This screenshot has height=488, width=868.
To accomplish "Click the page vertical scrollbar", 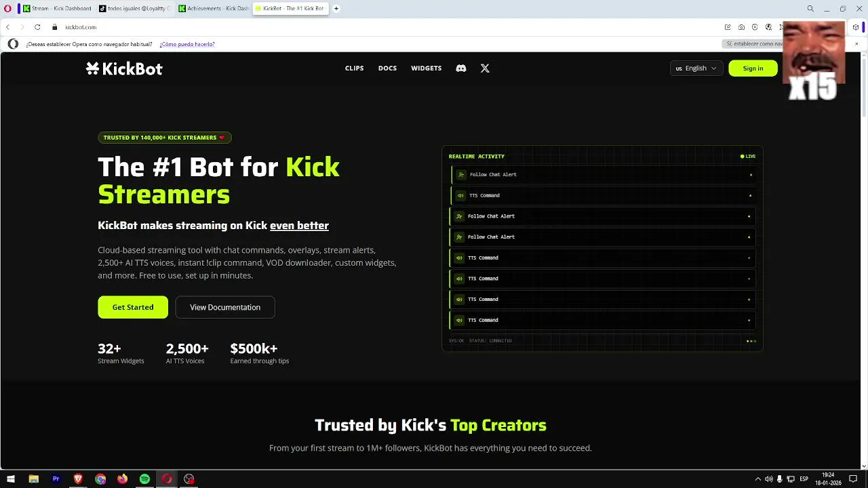I will point(864,88).
